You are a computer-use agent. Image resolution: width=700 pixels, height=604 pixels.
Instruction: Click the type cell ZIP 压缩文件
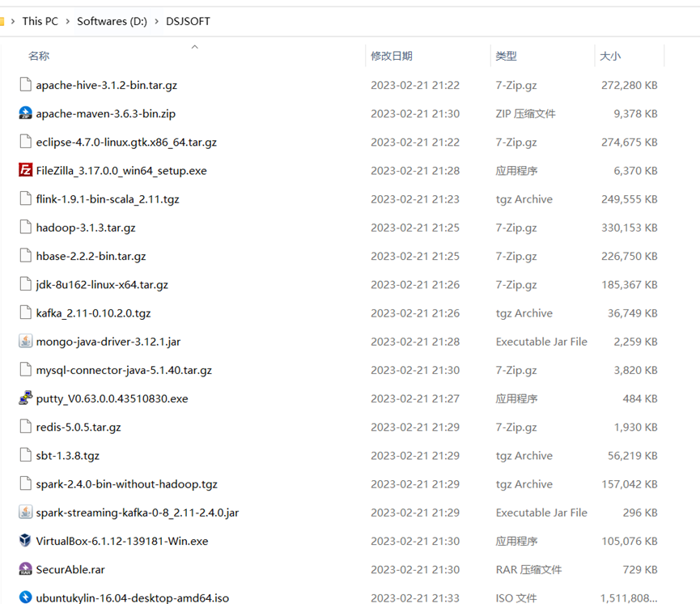tap(525, 113)
